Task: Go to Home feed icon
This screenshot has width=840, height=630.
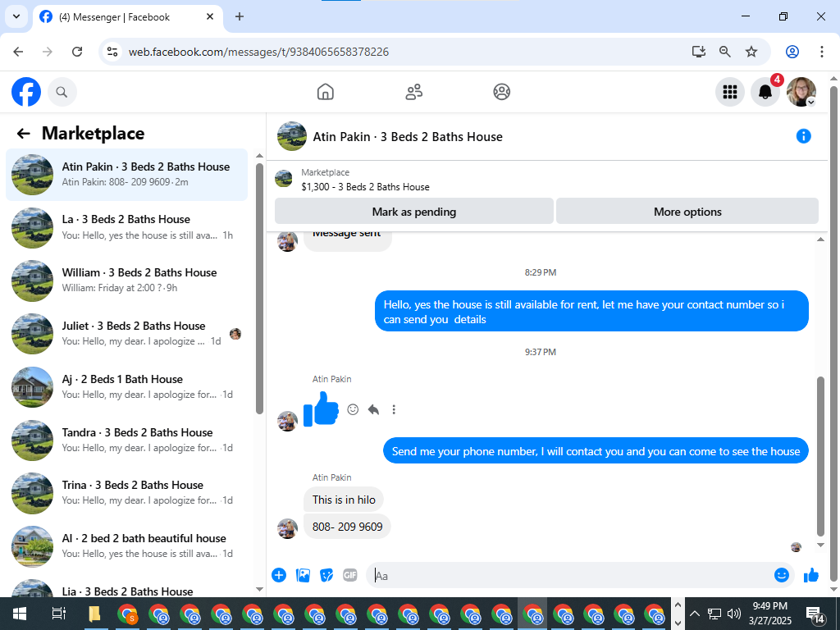Action: point(325,92)
